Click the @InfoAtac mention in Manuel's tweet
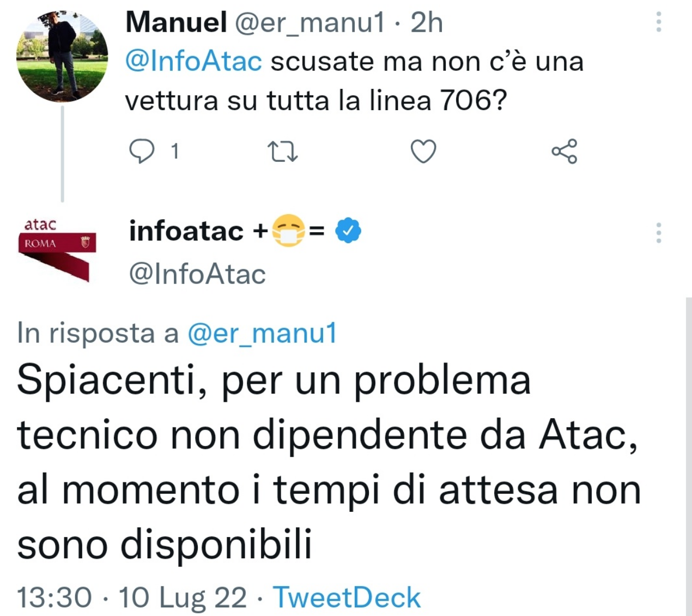The image size is (692, 616). tap(193, 61)
